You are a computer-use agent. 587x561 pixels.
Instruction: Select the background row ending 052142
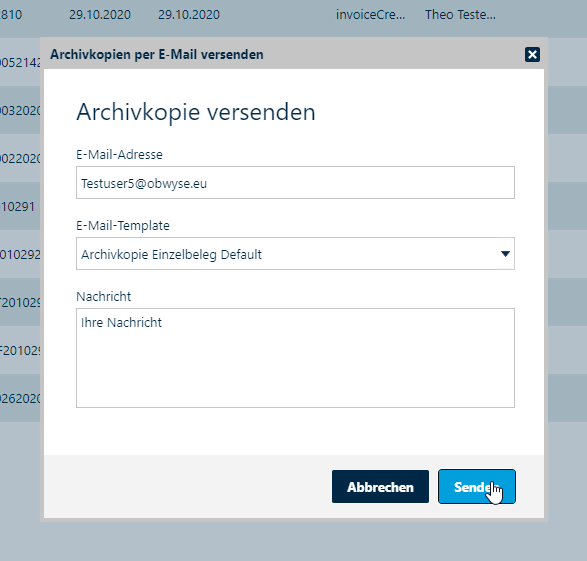click(20, 62)
